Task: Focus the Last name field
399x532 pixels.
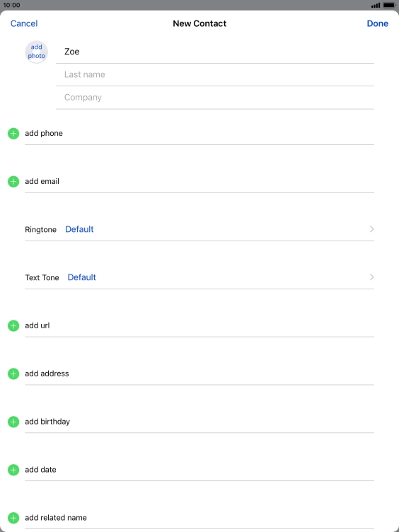Action: [215, 75]
